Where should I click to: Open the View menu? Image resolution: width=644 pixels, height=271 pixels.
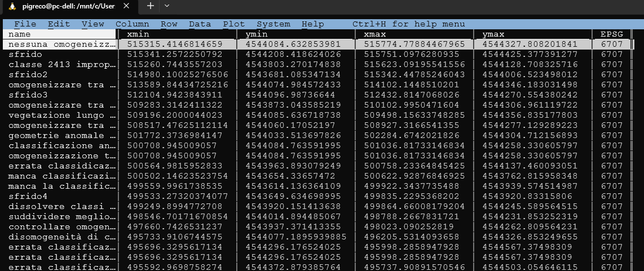pos(92,24)
